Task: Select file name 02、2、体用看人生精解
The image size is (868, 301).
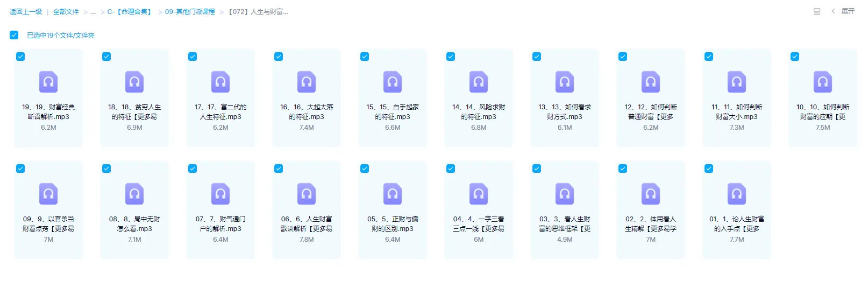Action: point(651,224)
